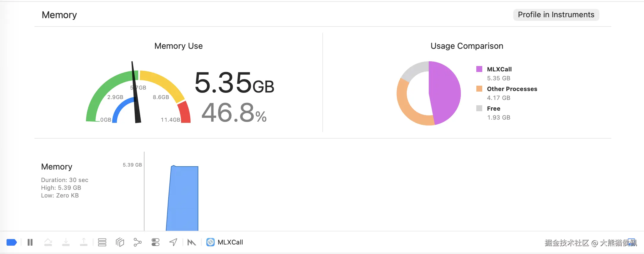Screen dimensions: 644x254
Task: Click the Simulate Location arrow icon
Action: coord(173,242)
